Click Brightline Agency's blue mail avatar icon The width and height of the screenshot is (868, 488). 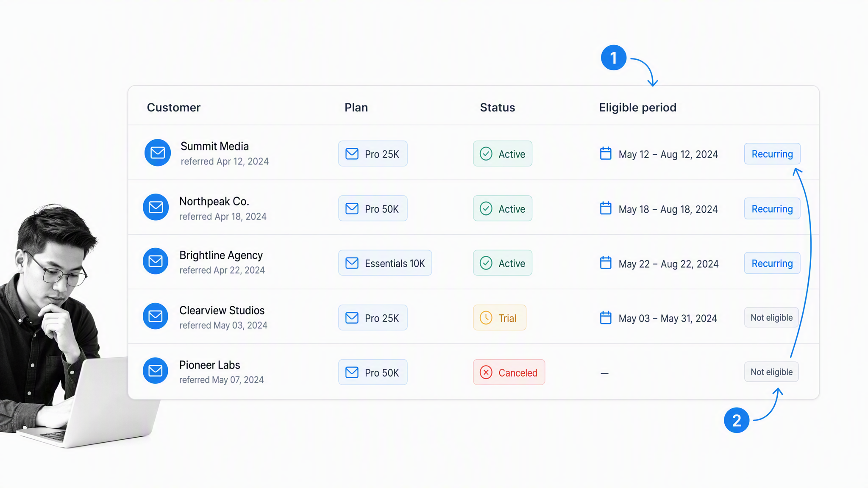(x=156, y=261)
